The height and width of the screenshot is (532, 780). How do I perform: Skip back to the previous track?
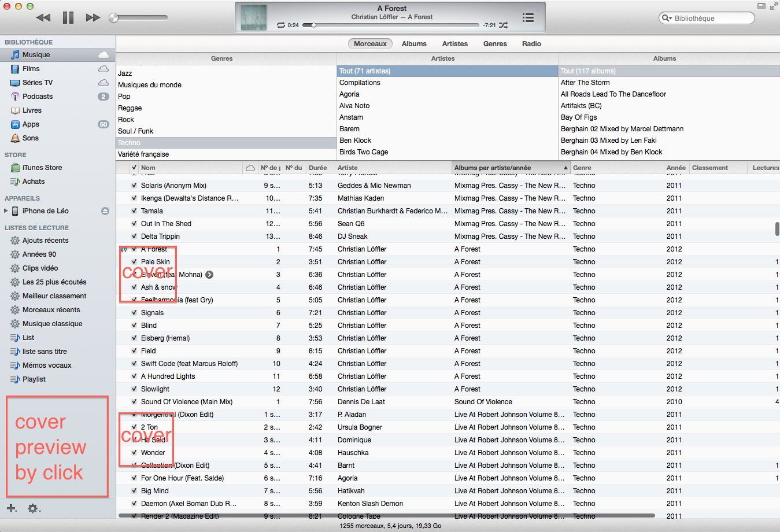coord(43,17)
